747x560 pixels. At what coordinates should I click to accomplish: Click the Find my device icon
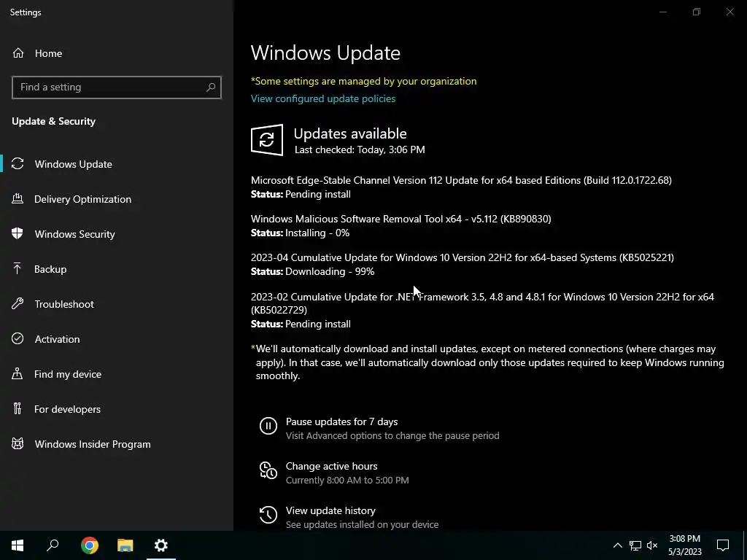(x=18, y=373)
